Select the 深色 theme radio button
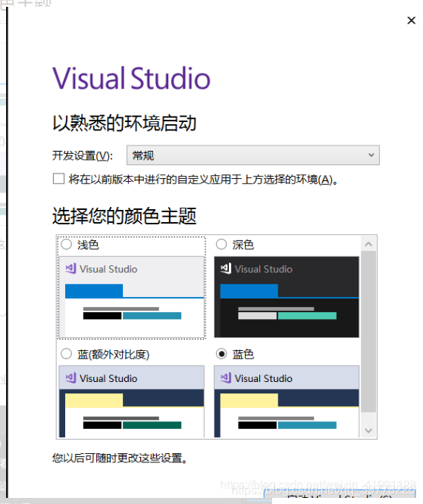 221,245
